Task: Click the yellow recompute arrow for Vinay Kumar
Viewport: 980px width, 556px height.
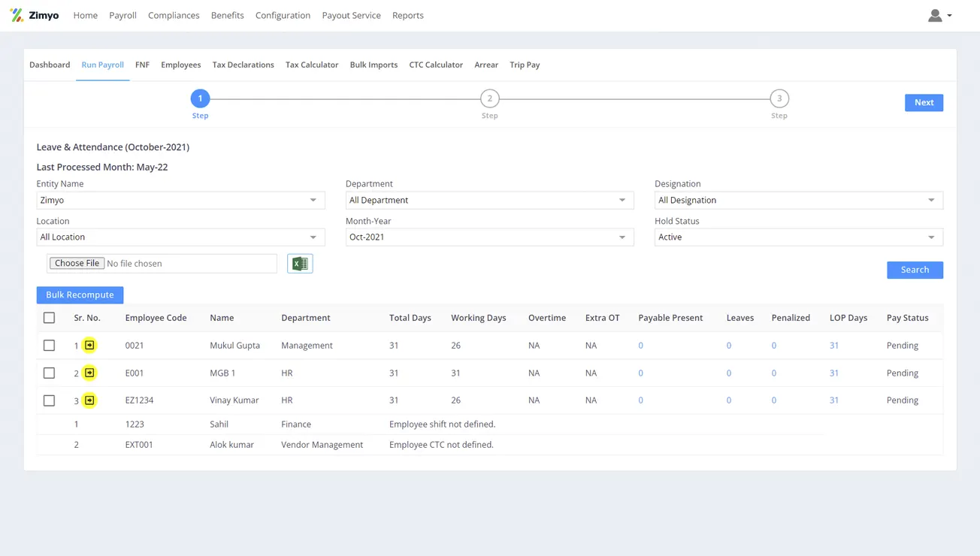Action: [x=89, y=400]
